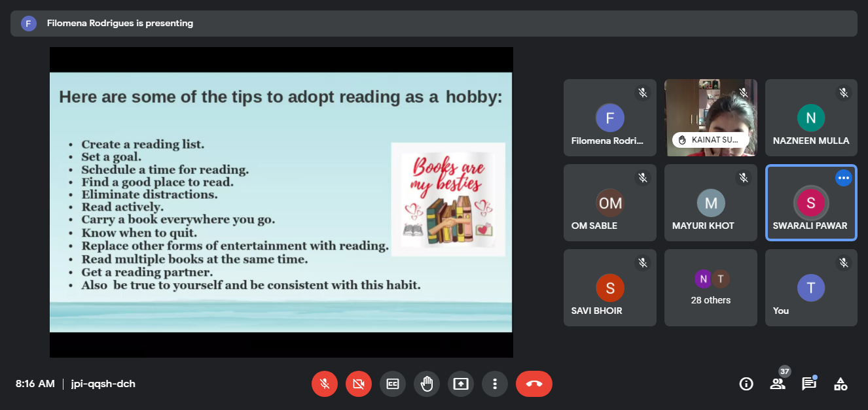
Task: Raise hand using the hand icon
Action: [x=427, y=384]
